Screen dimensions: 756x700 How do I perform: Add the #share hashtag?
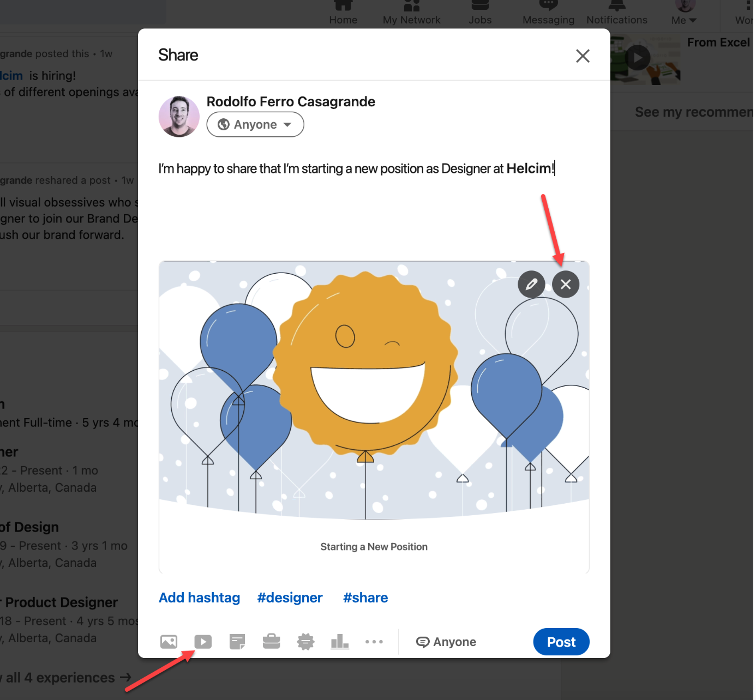pyautogui.click(x=365, y=598)
